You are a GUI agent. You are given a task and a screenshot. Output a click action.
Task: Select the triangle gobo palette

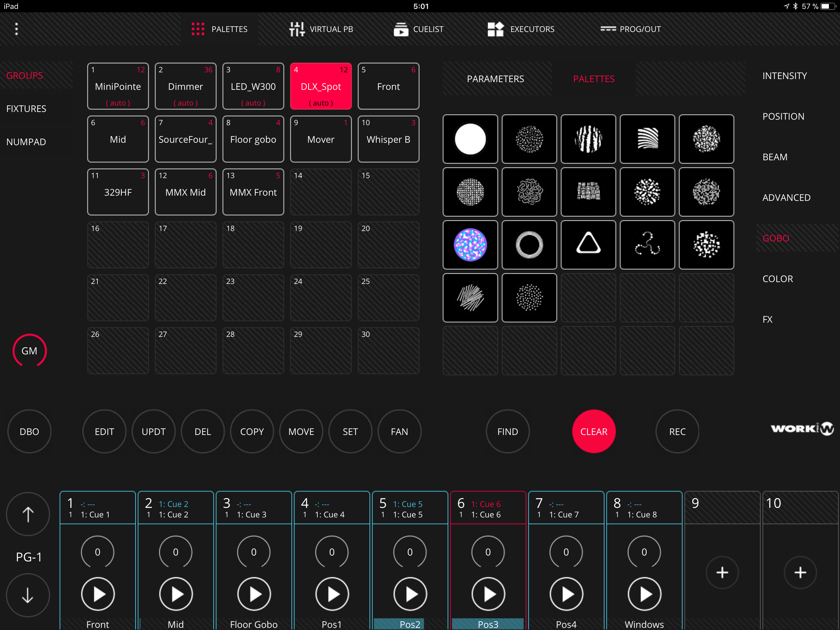pyautogui.click(x=588, y=245)
